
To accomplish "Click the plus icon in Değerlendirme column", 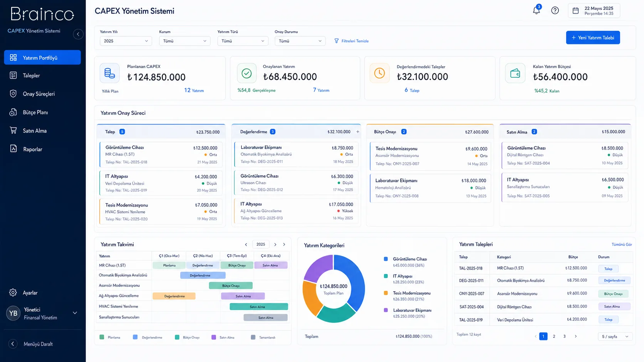I will (358, 132).
